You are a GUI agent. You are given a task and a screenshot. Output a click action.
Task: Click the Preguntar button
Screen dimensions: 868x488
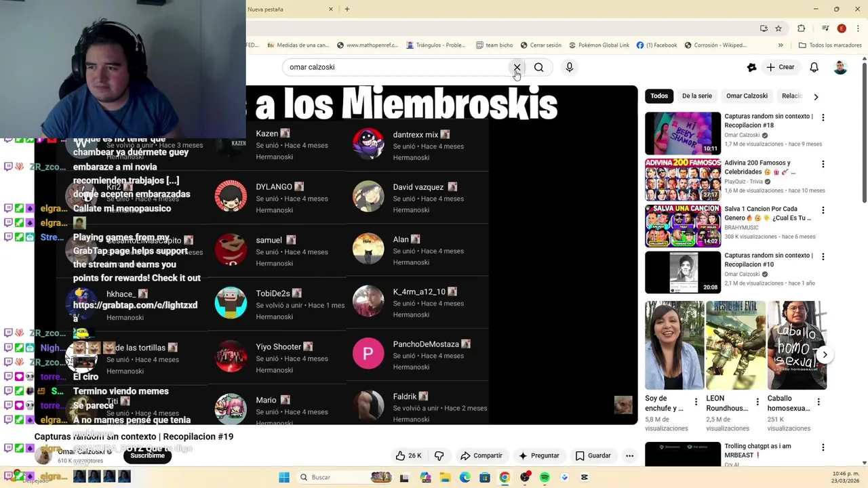pos(539,455)
